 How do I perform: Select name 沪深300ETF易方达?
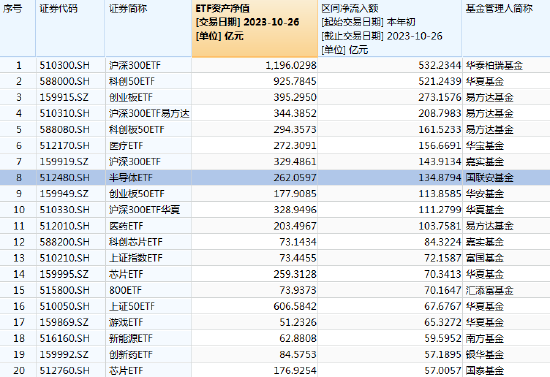pyautogui.click(x=149, y=113)
